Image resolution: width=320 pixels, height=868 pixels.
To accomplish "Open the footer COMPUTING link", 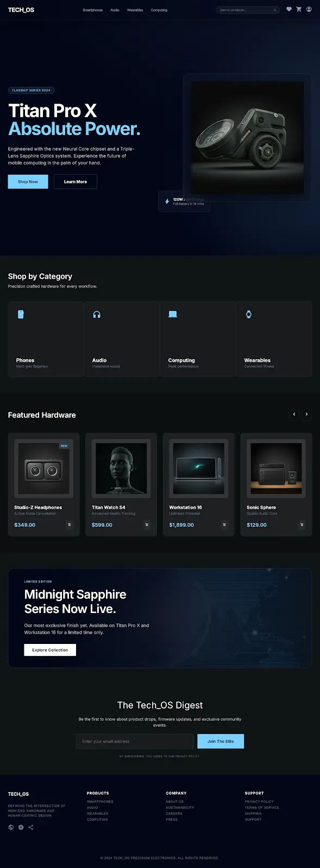I will 97,819.
